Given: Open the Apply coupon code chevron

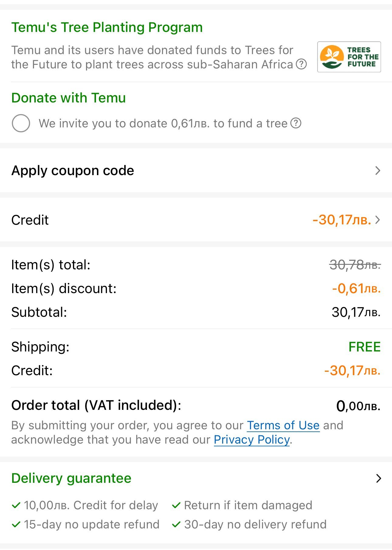Looking at the screenshot, I should point(378,171).
